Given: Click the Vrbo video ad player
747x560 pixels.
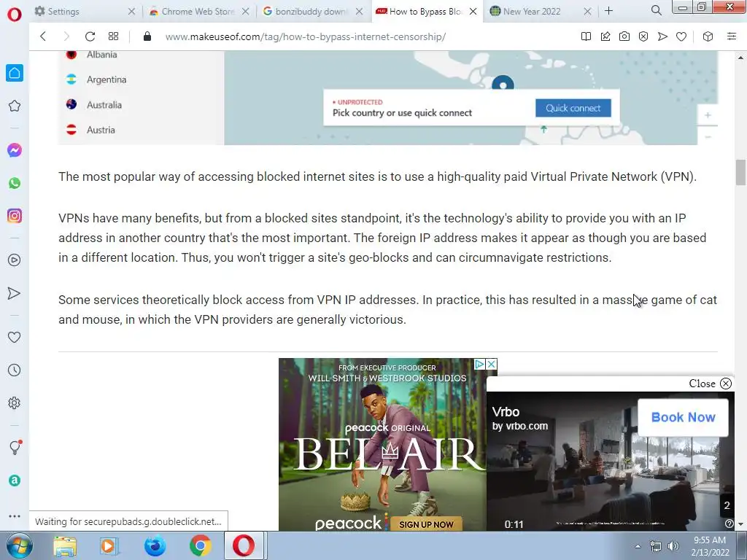Looking at the screenshot, I should [611, 461].
